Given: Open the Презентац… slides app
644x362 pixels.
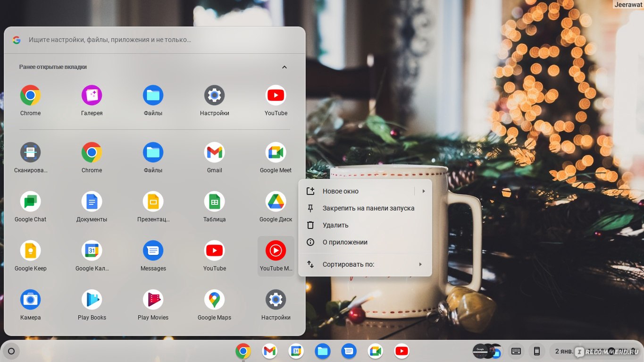Looking at the screenshot, I should (x=153, y=202).
